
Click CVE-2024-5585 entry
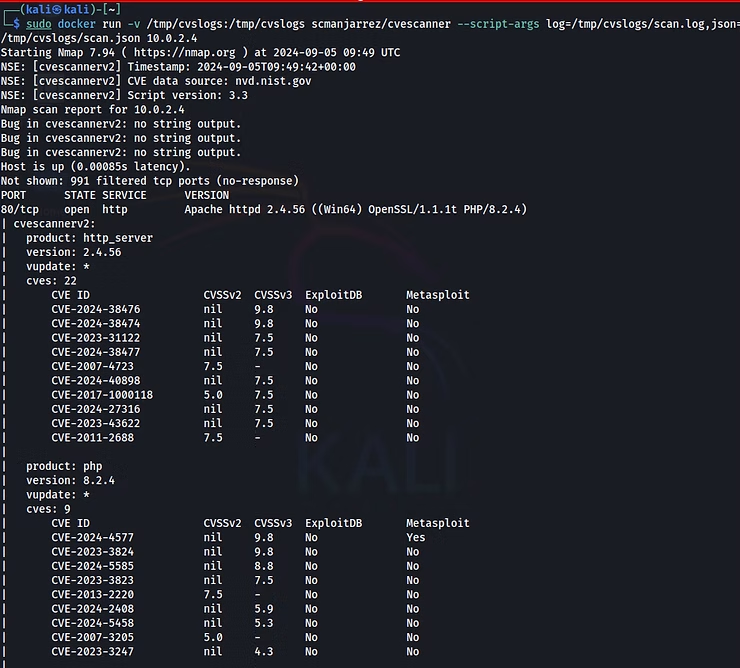tap(92, 566)
